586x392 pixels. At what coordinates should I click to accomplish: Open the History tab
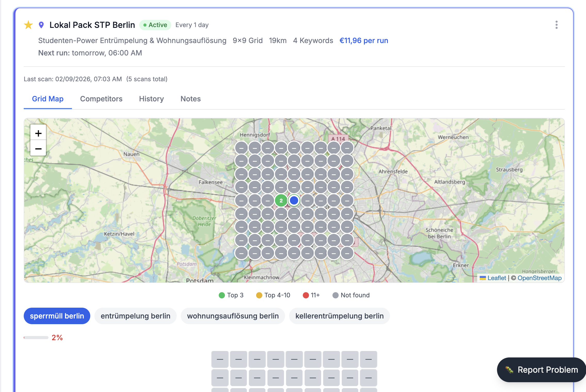[151, 99]
